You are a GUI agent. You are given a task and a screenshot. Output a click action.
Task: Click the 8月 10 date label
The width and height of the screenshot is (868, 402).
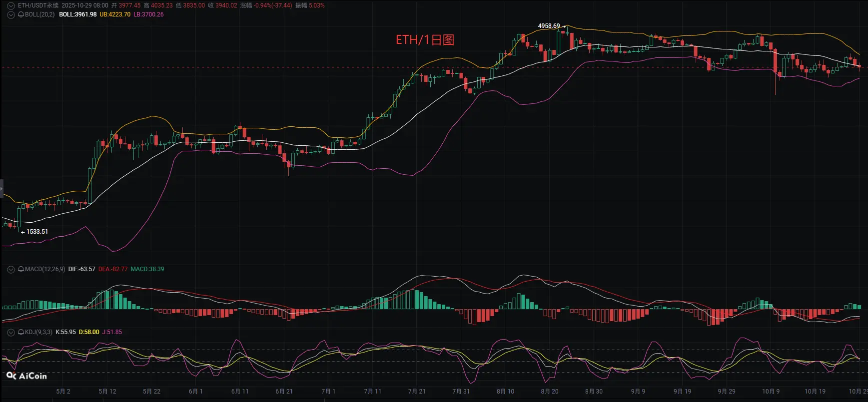pos(505,392)
